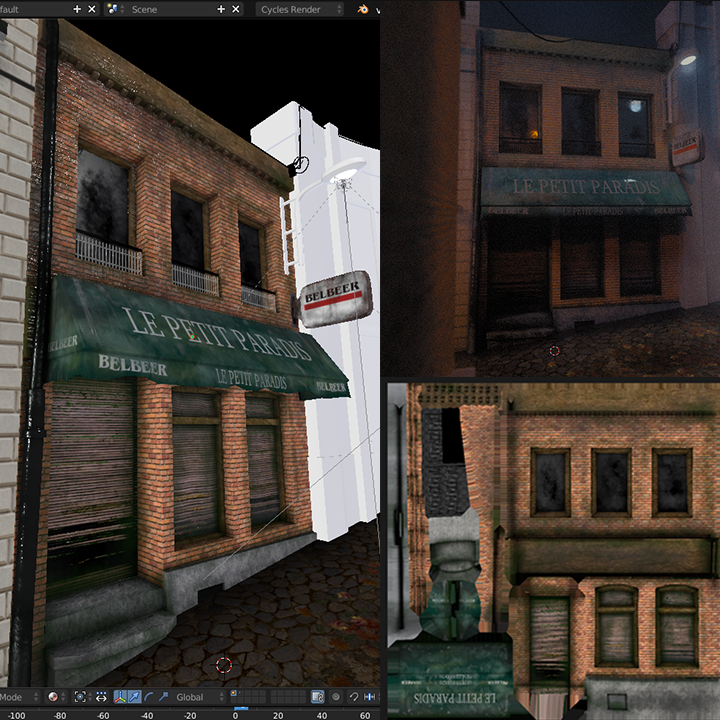This screenshot has height=720, width=720.
Task: Delete the current Default screen layout
Action: coord(92,9)
